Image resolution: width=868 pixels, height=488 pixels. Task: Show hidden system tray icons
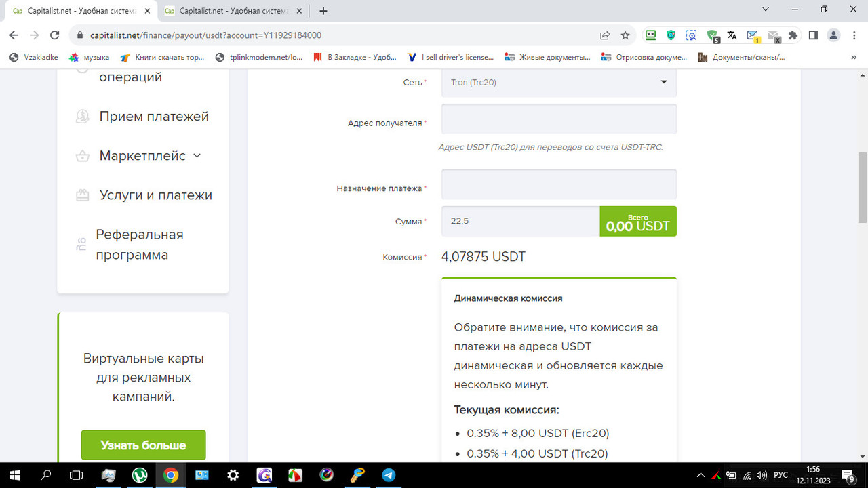701,475
